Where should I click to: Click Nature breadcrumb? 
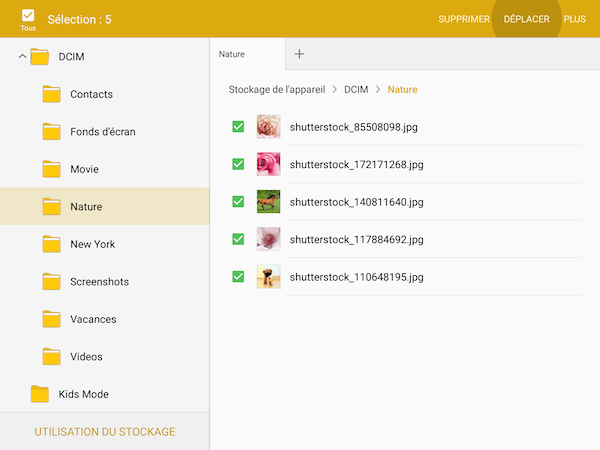click(x=402, y=90)
